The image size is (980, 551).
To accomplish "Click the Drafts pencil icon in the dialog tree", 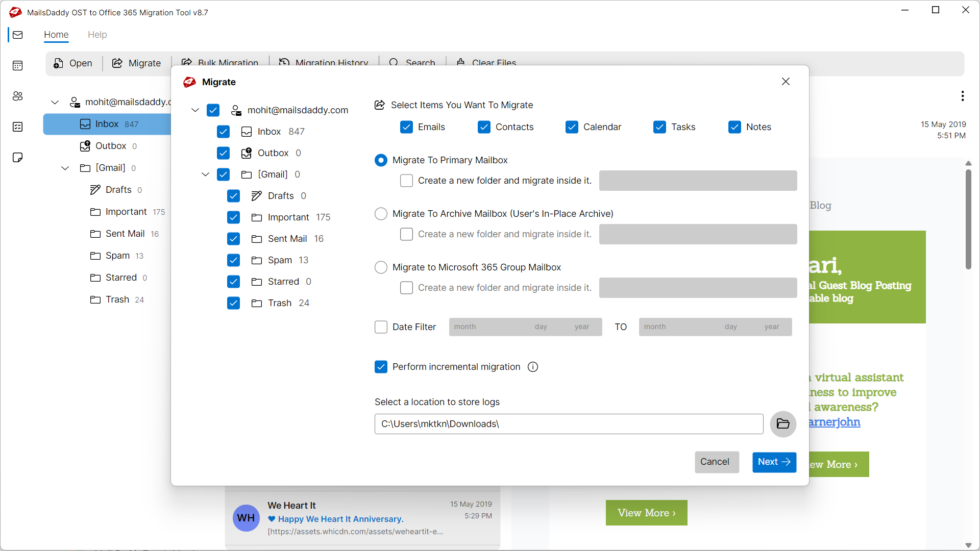I will (x=257, y=196).
